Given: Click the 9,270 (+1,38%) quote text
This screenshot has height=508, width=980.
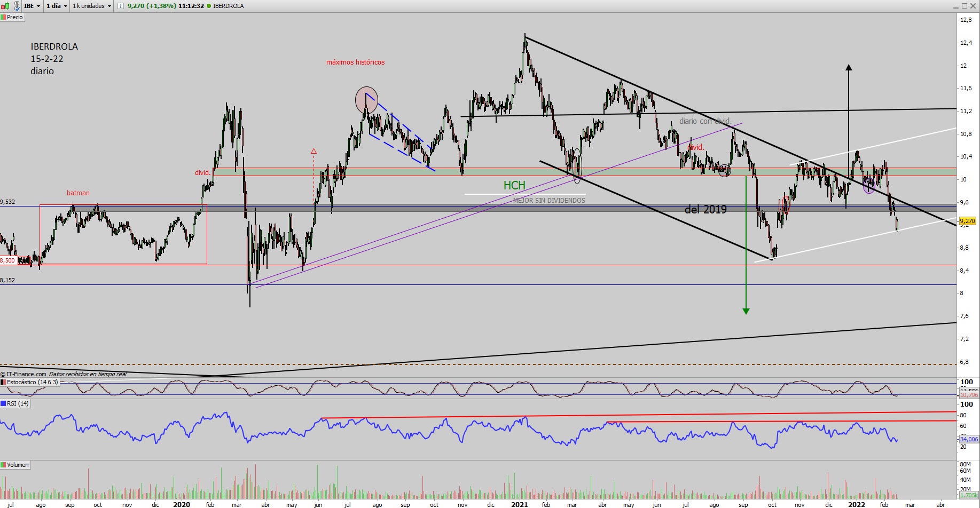Looking at the screenshot, I should click(x=152, y=6).
